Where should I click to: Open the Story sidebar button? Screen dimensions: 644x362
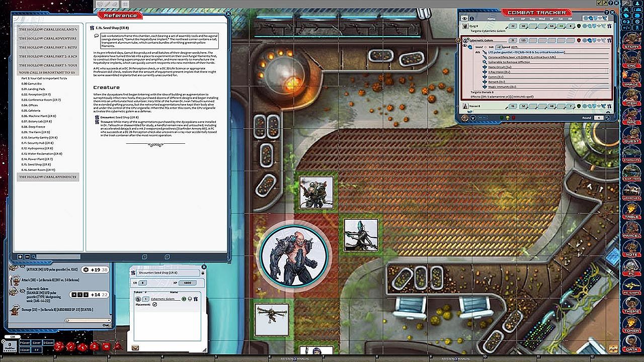point(631,40)
